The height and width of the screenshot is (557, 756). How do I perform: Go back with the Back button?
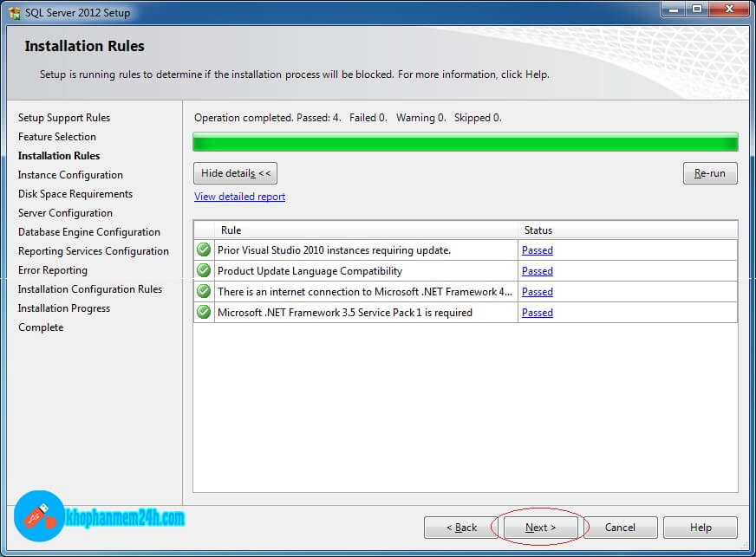click(461, 527)
